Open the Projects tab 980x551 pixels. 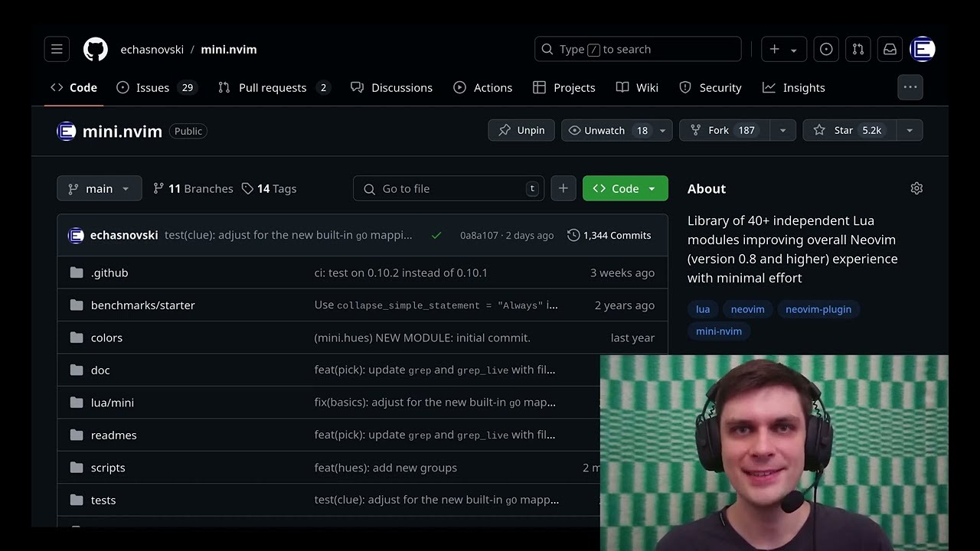click(563, 87)
